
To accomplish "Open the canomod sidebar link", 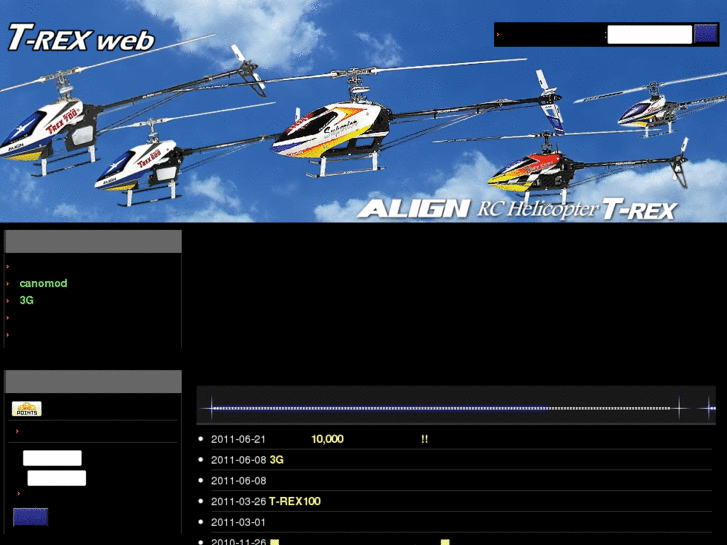I will tap(43, 283).
